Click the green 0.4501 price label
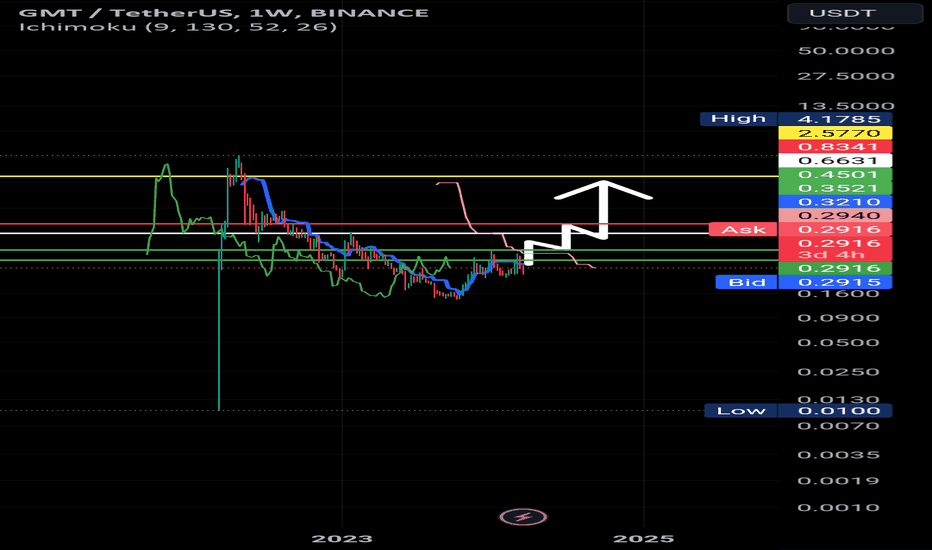Viewport: 932px width, 550px height. (835, 174)
